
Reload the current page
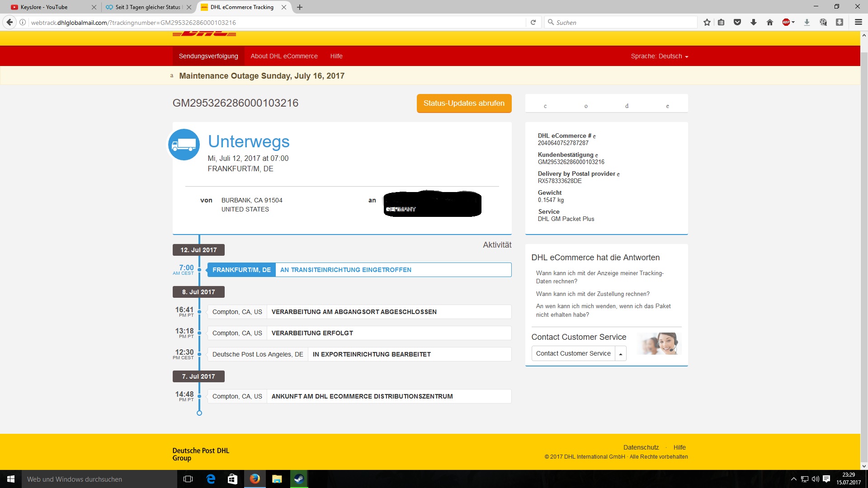pos(533,22)
